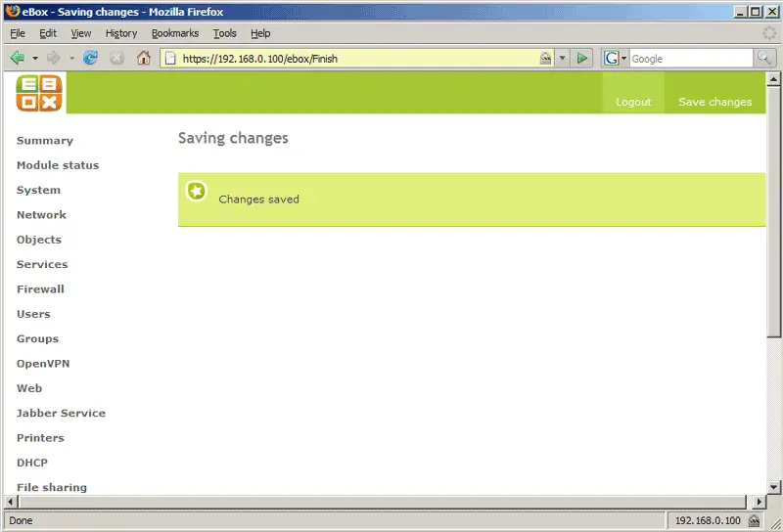
Task: Open the Help menu
Action: pos(260,33)
